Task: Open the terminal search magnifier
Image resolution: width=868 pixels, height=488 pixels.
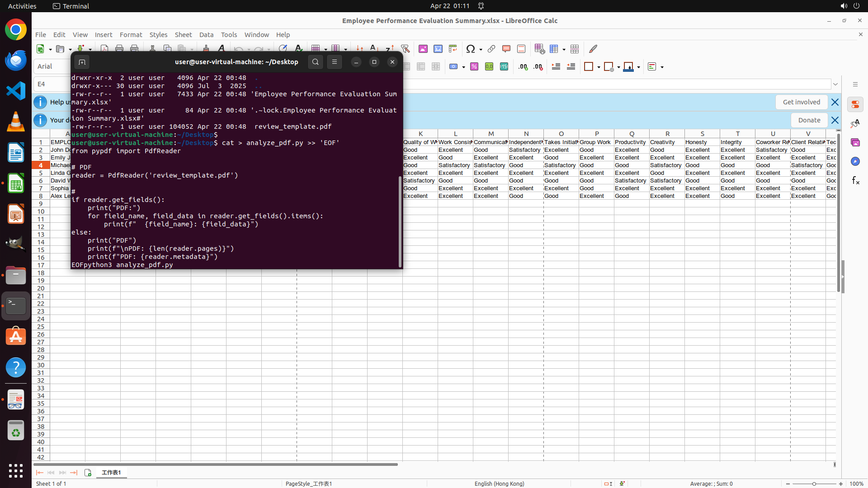Action: point(316,62)
